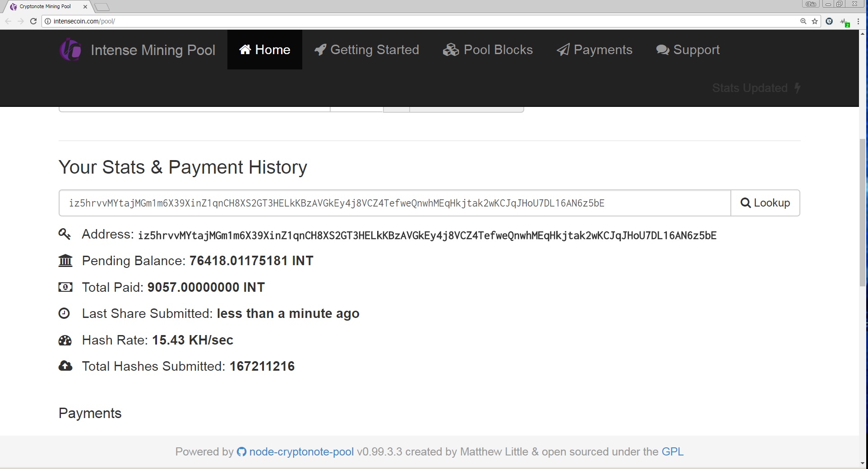Open the GPL license link
The height and width of the screenshot is (469, 868).
[673, 452]
